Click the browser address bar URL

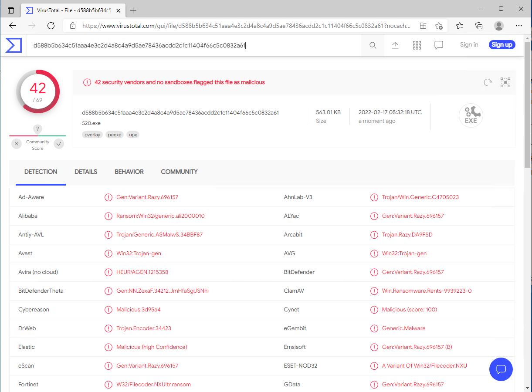(x=246, y=26)
